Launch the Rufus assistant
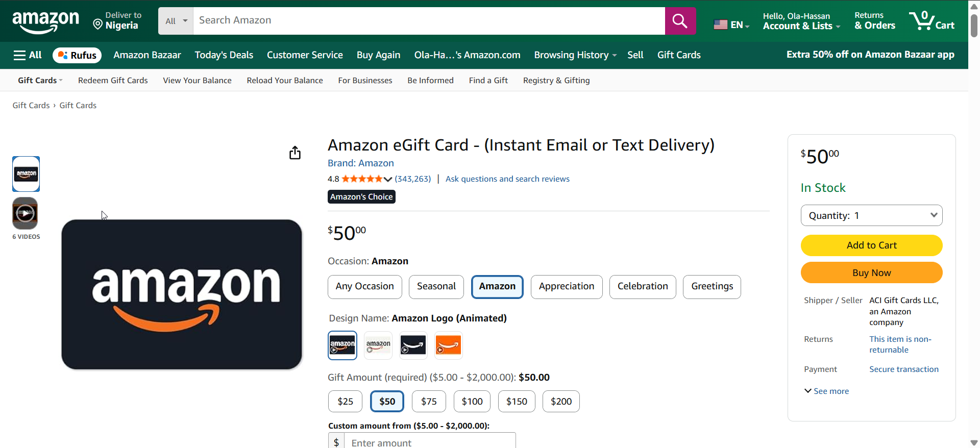The height and width of the screenshot is (448, 980). [77, 55]
